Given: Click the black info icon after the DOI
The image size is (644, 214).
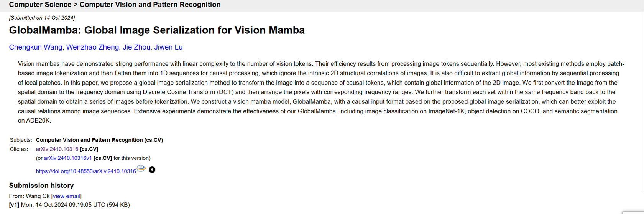Looking at the screenshot, I should [152, 169].
